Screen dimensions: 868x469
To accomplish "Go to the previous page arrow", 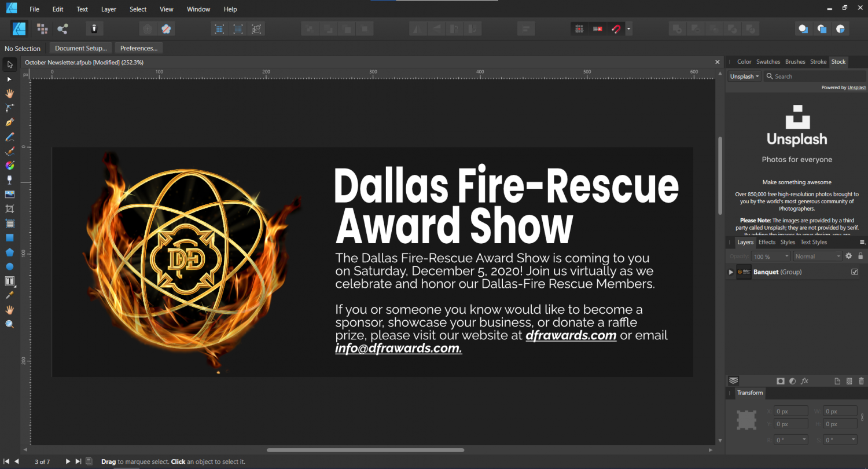I will click(x=17, y=461).
